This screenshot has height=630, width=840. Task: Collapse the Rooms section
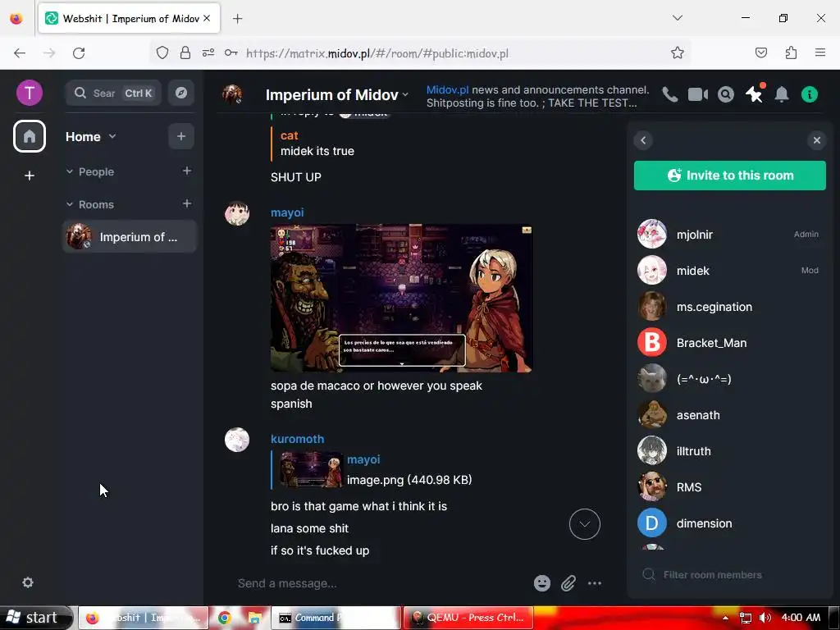[70, 204]
